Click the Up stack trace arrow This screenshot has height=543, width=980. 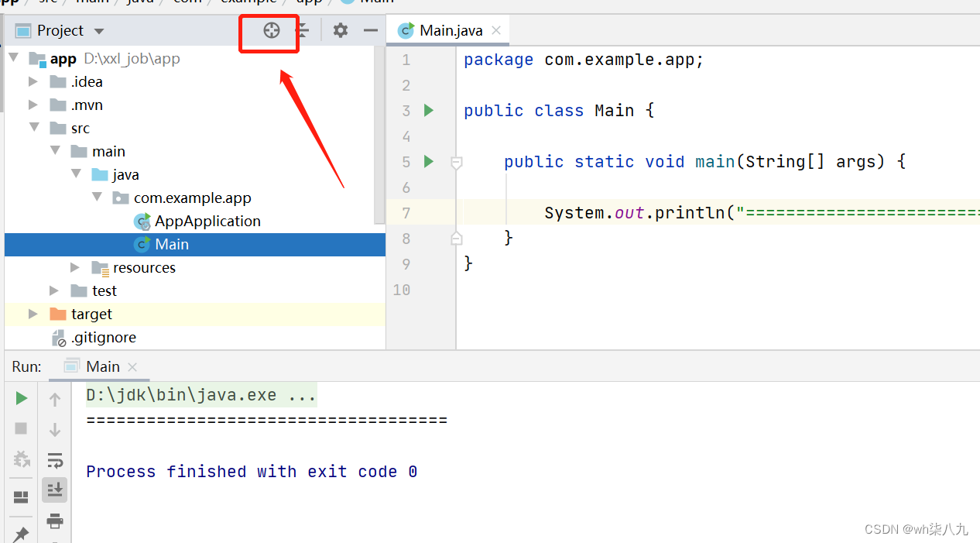coord(55,400)
